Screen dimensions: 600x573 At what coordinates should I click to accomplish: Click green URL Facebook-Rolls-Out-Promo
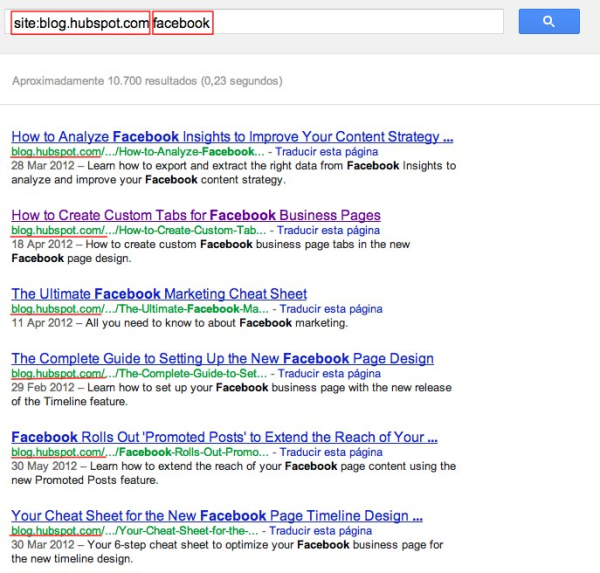pyautogui.click(x=140, y=452)
